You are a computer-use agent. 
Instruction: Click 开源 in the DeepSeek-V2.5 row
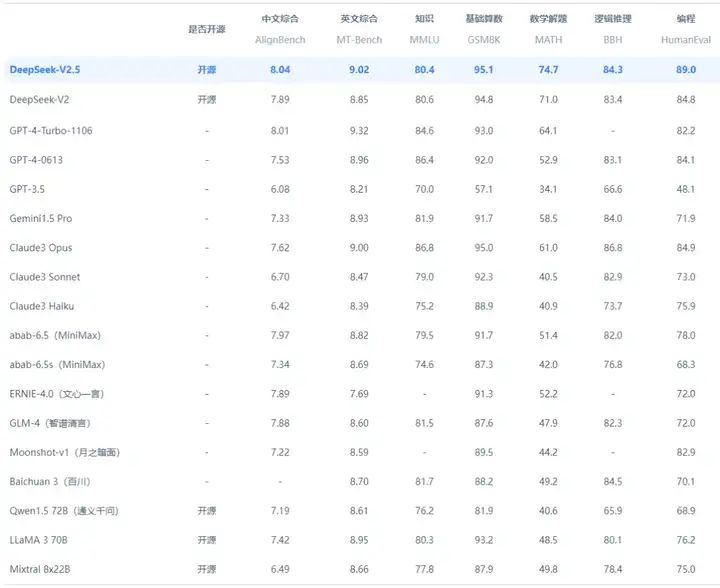click(207, 70)
